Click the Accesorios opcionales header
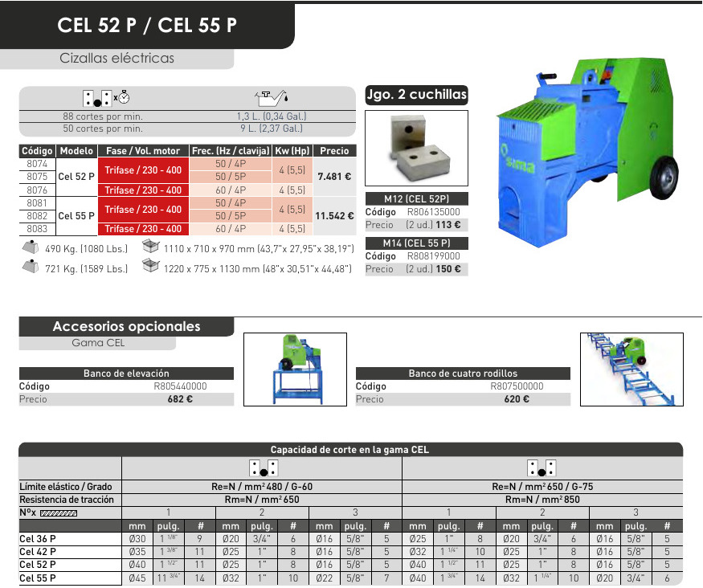Screen dimensions: 703x588 pyautogui.click(x=126, y=326)
